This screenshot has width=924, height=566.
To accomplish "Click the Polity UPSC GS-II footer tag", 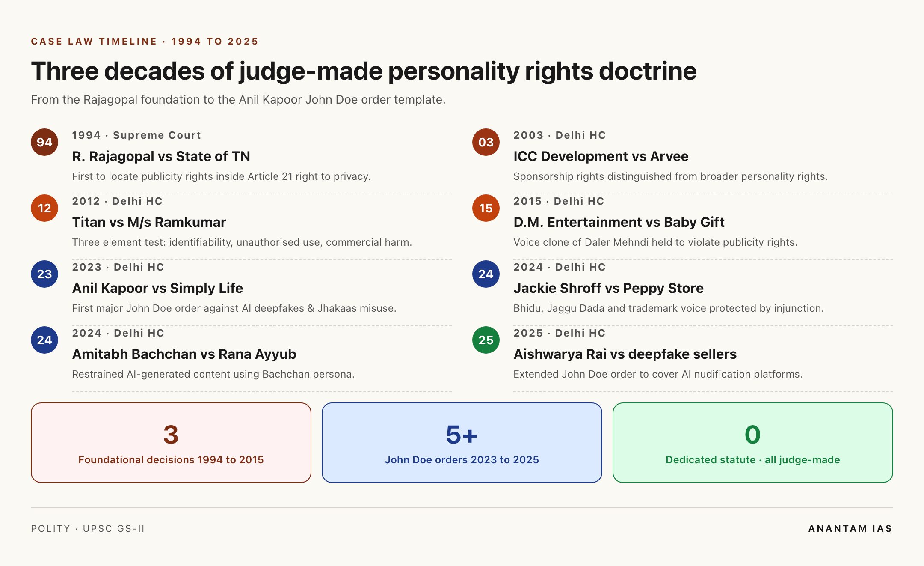I will tap(88, 529).
